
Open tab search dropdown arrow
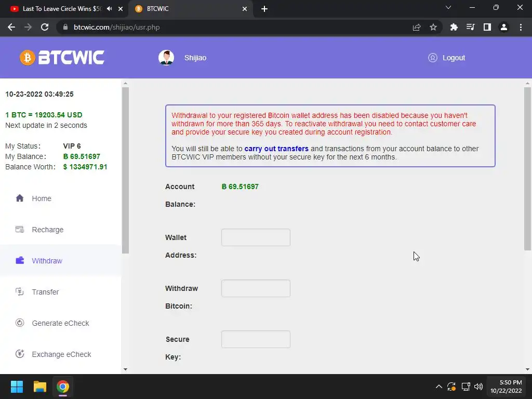(x=448, y=7)
